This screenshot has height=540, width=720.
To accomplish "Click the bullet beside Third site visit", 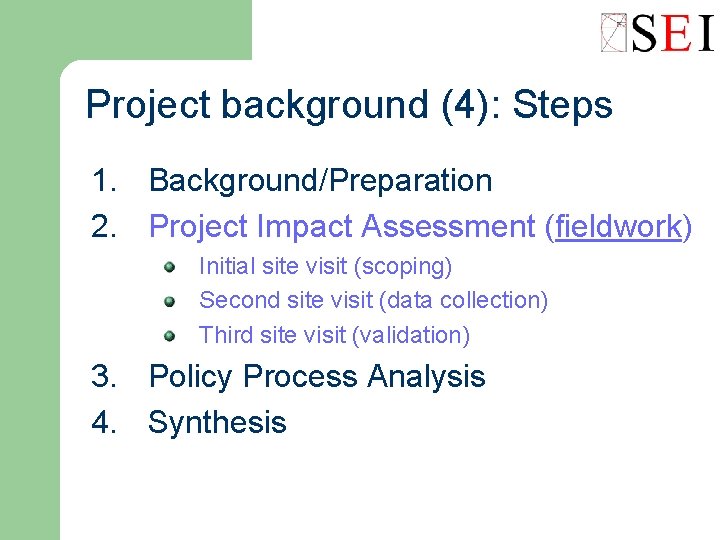I will tap(170, 335).
